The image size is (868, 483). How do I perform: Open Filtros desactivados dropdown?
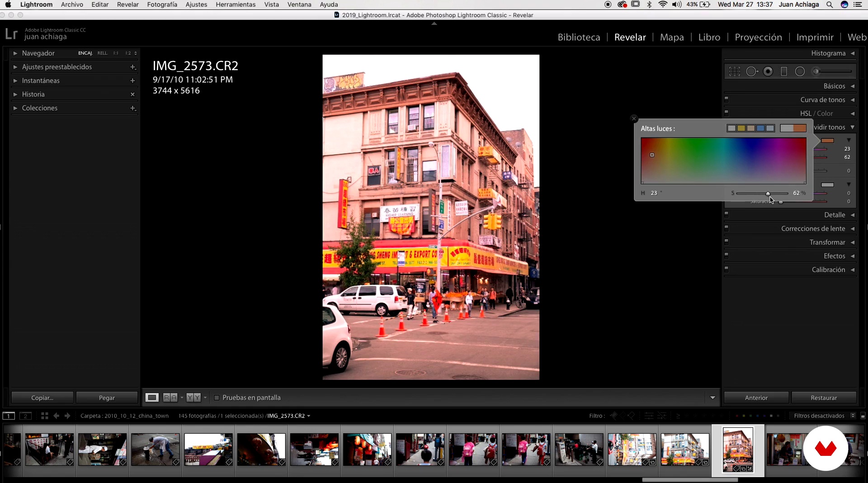[x=823, y=416]
